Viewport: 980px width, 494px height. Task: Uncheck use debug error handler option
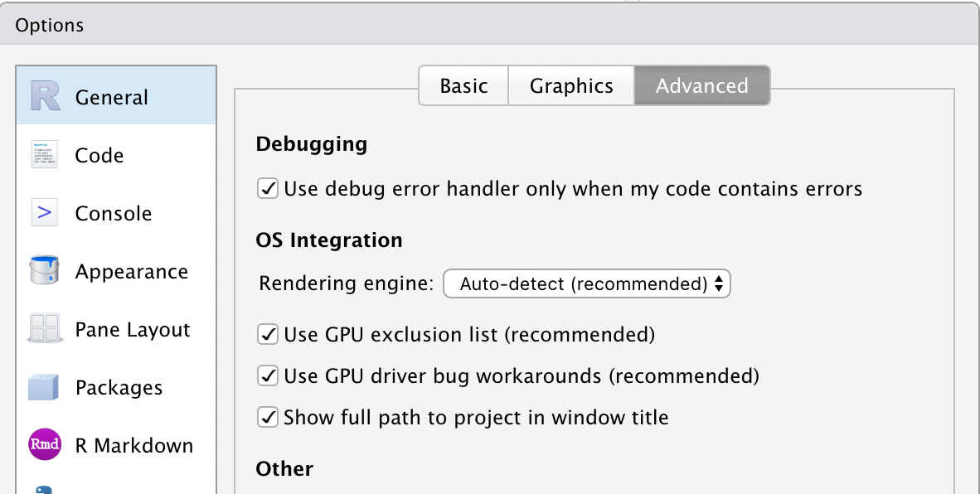point(267,189)
